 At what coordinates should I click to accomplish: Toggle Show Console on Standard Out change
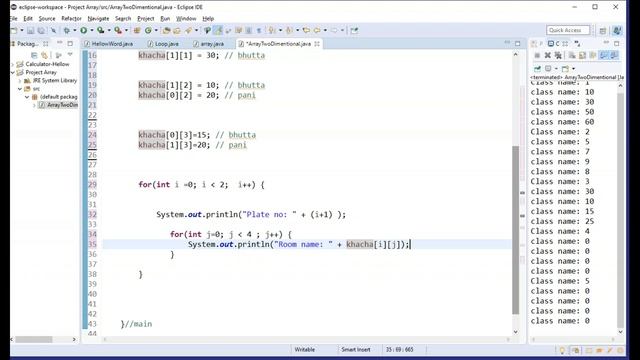tap(603, 56)
